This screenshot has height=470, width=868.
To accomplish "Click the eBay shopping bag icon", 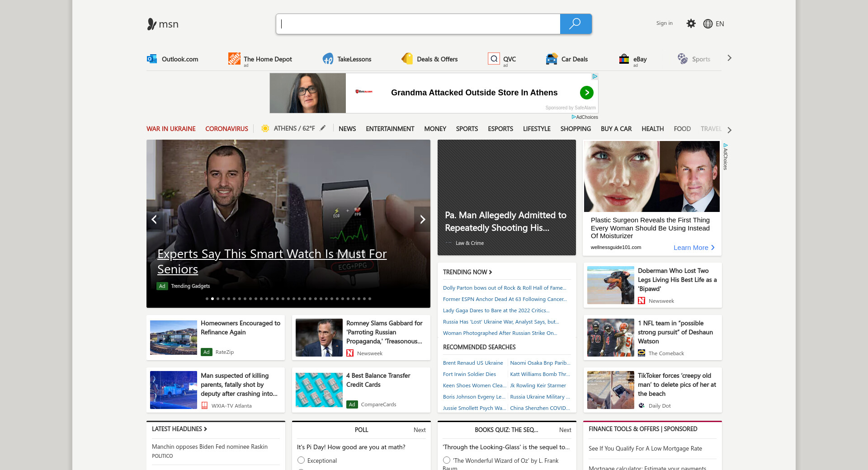I will coord(624,59).
